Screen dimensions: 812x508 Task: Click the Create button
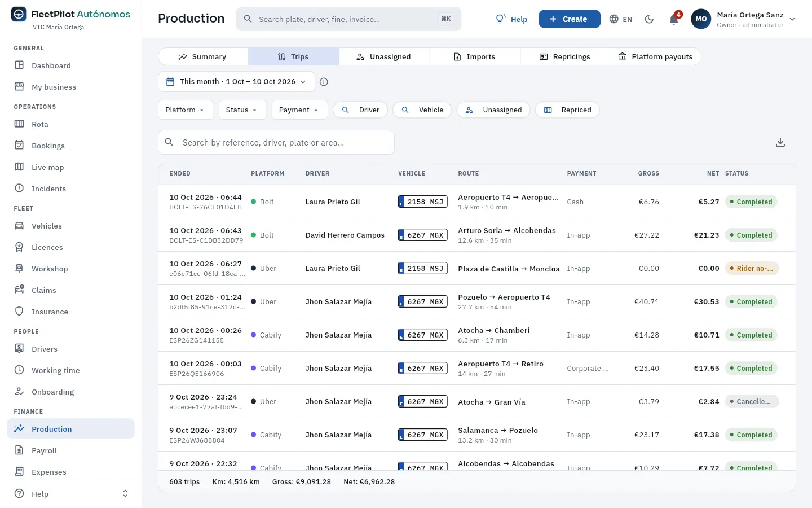pos(570,19)
